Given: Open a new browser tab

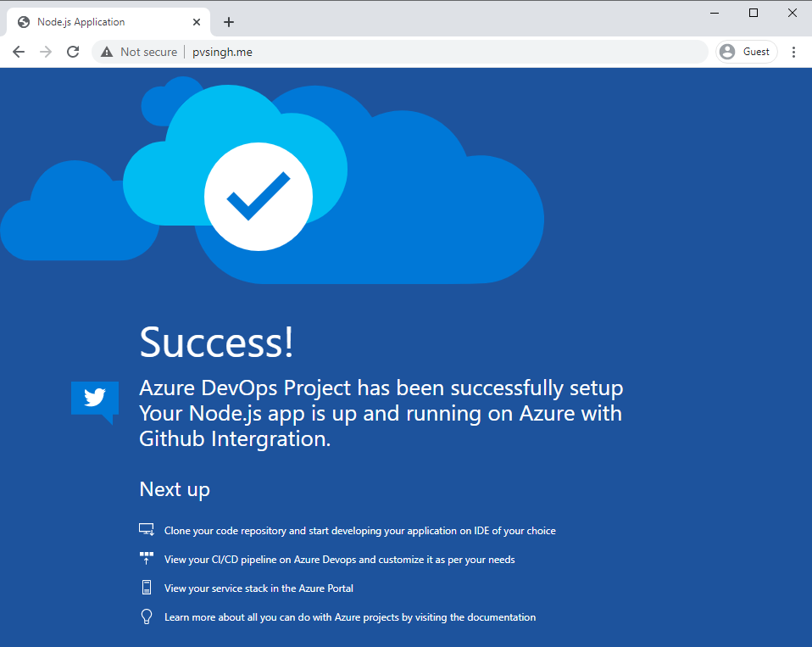Looking at the screenshot, I should [x=228, y=22].
